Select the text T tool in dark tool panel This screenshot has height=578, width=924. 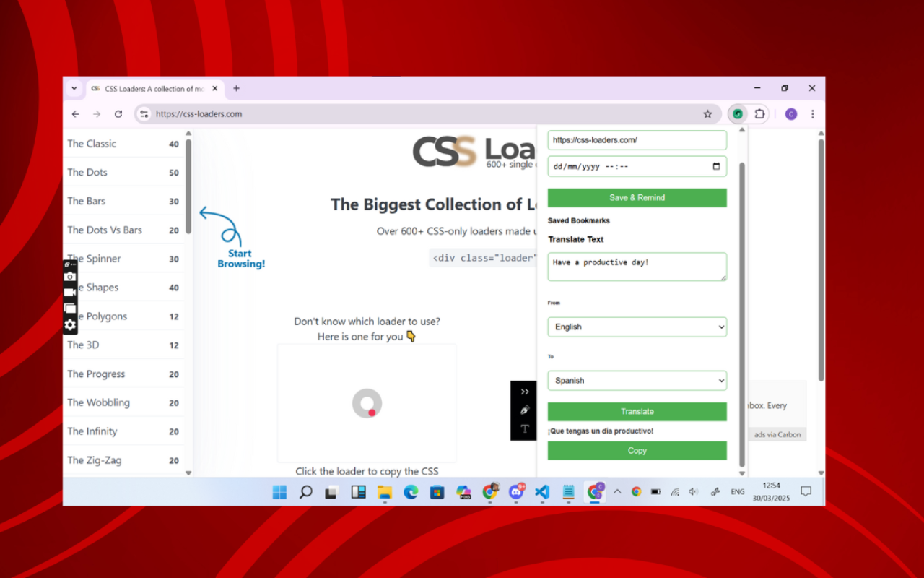tap(525, 429)
